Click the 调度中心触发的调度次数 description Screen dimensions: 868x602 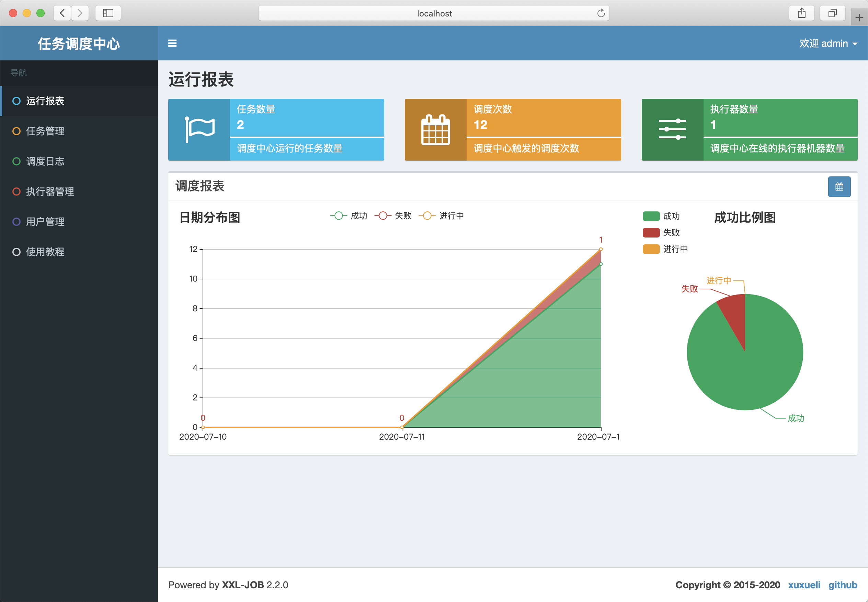526,148
